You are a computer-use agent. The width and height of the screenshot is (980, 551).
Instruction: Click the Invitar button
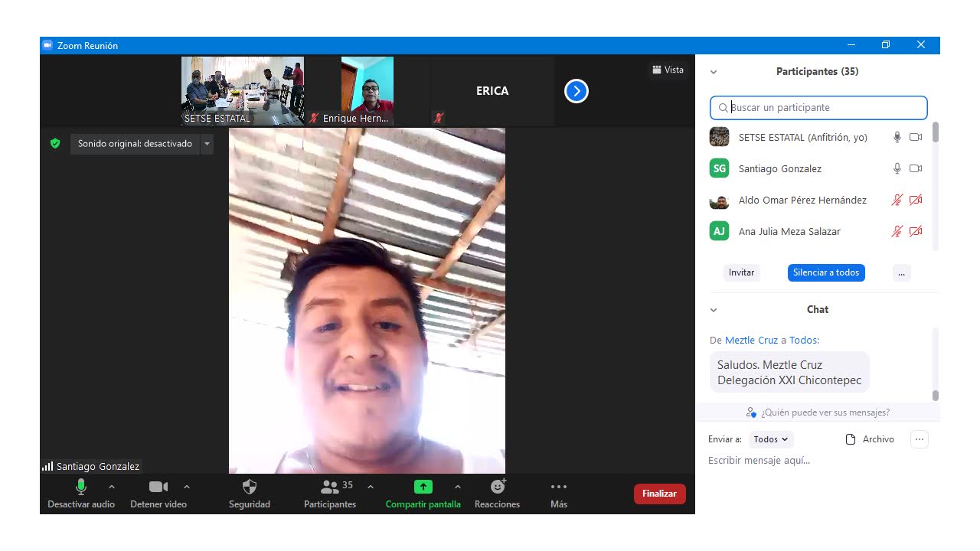pos(741,272)
